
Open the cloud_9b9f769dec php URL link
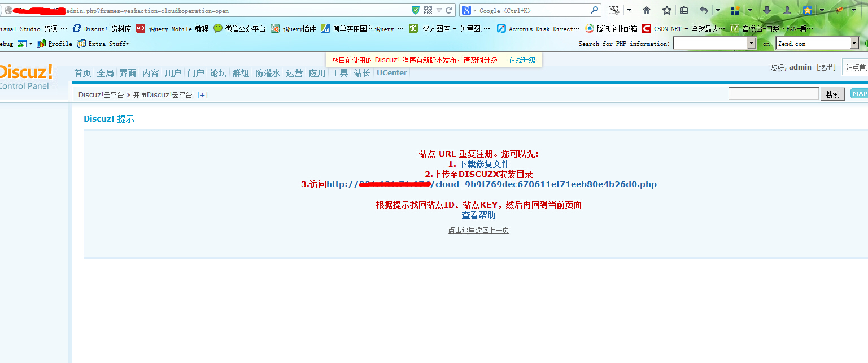[492, 184]
